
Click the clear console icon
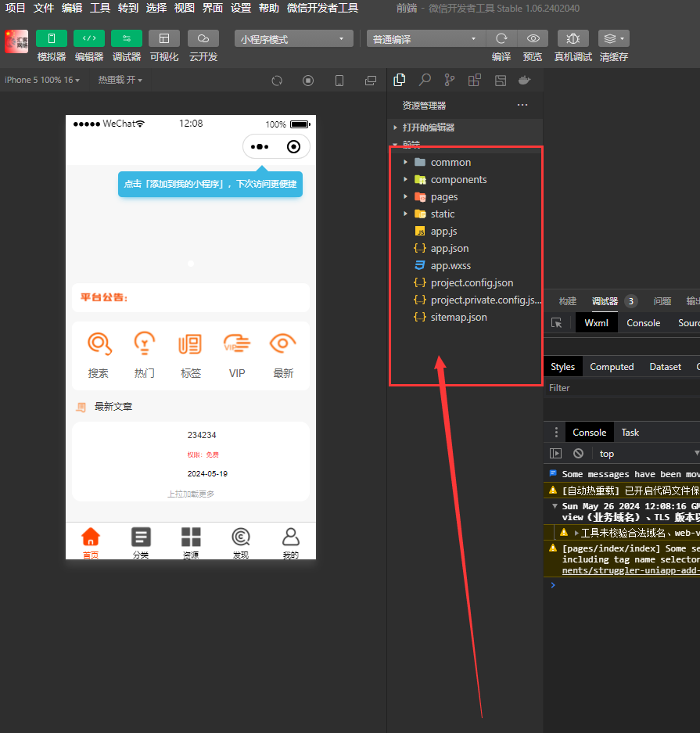pyautogui.click(x=579, y=454)
